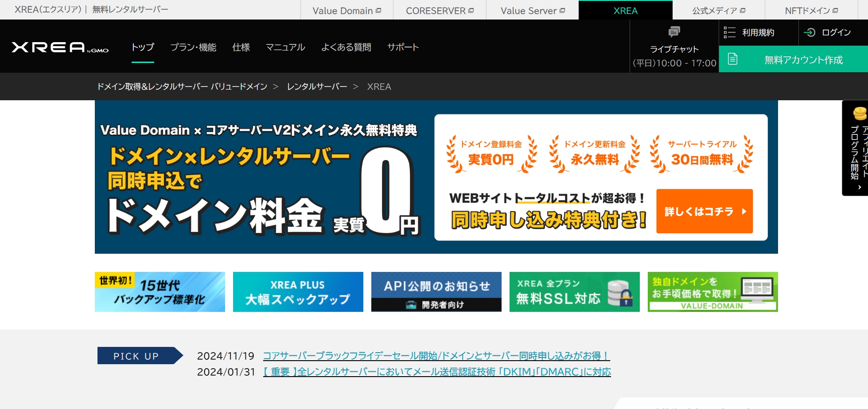Click 詳しくはコチラ orange button
Screen dimensions: 868x409
click(x=705, y=211)
